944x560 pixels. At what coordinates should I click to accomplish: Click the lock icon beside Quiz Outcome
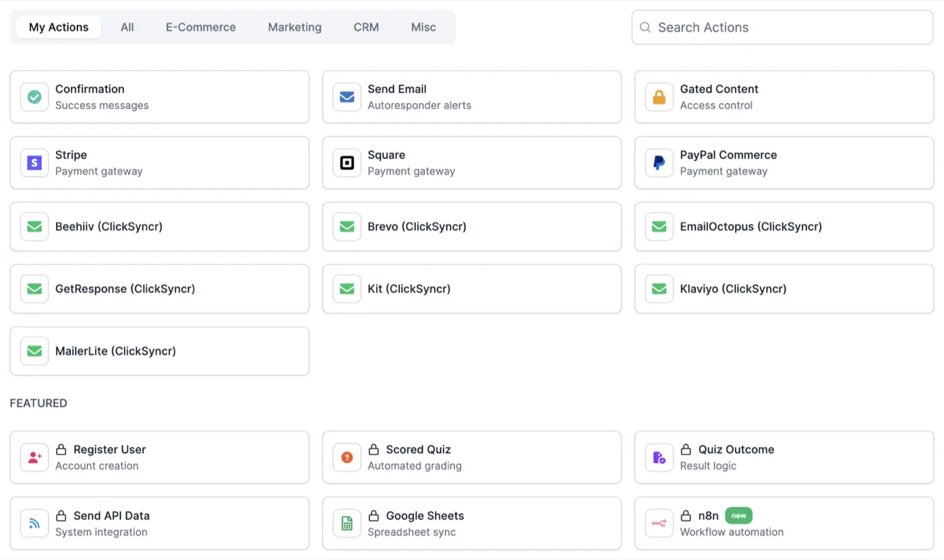click(686, 449)
